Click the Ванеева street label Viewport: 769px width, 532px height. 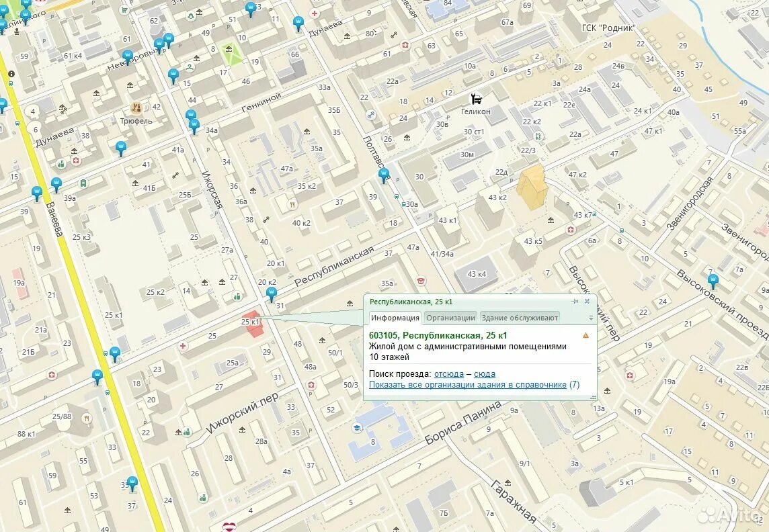pos(54,219)
